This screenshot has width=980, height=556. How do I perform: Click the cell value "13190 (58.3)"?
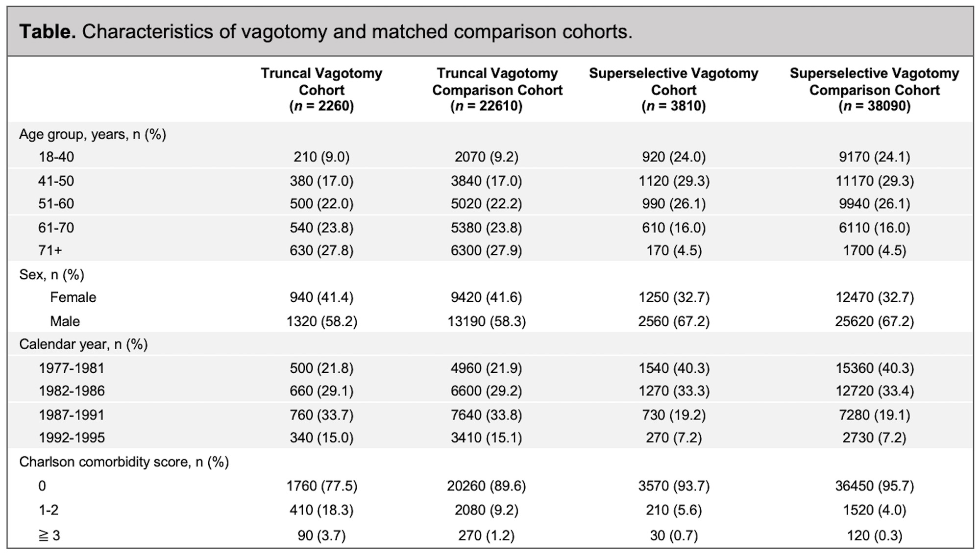click(486, 321)
